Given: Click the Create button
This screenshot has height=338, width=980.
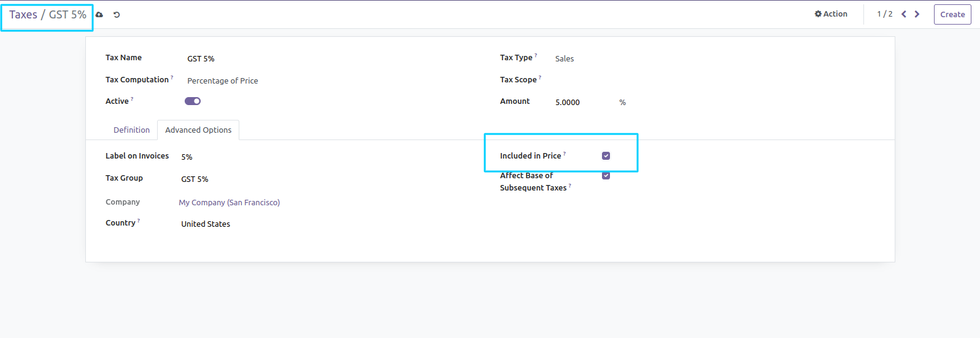Looking at the screenshot, I should click(x=952, y=15).
